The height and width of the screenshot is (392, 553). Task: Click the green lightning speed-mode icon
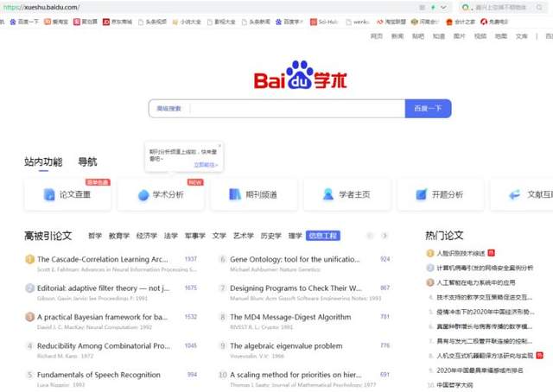pyautogui.click(x=433, y=7)
